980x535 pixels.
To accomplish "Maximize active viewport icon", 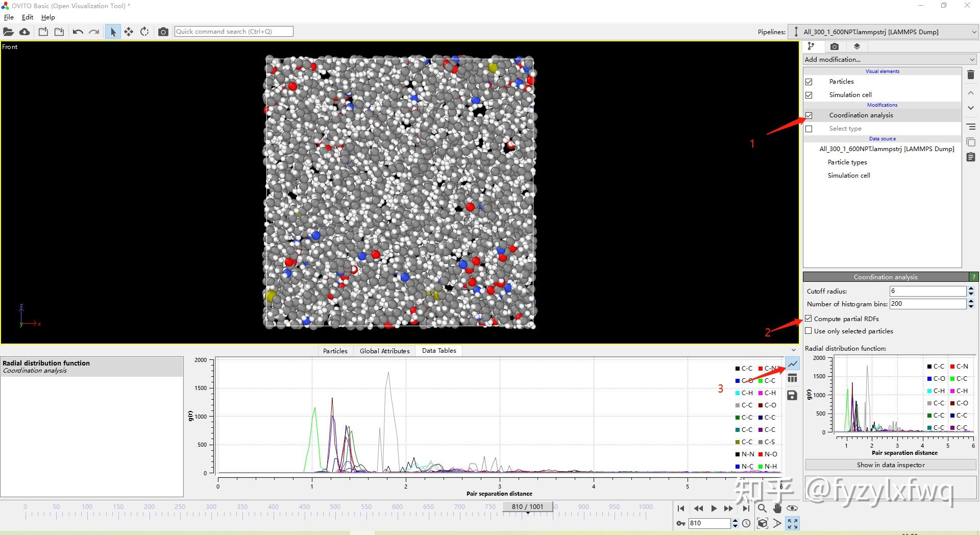I will click(792, 523).
